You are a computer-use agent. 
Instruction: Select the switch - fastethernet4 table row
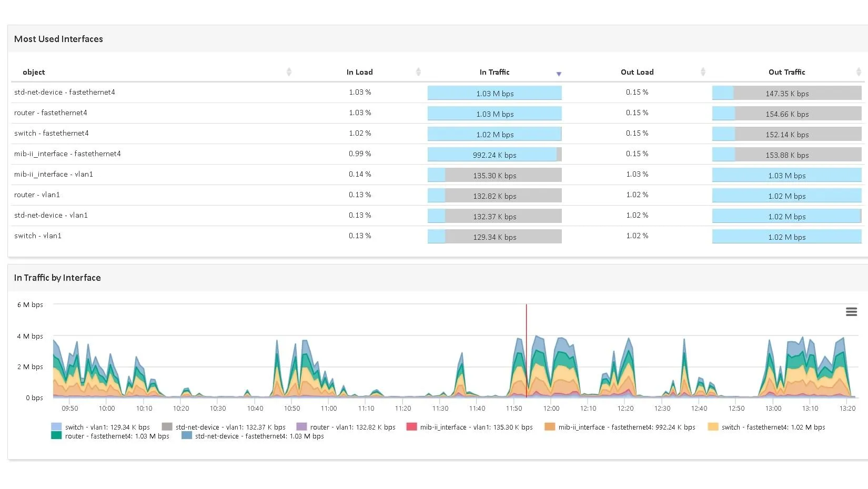[x=52, y=133]
